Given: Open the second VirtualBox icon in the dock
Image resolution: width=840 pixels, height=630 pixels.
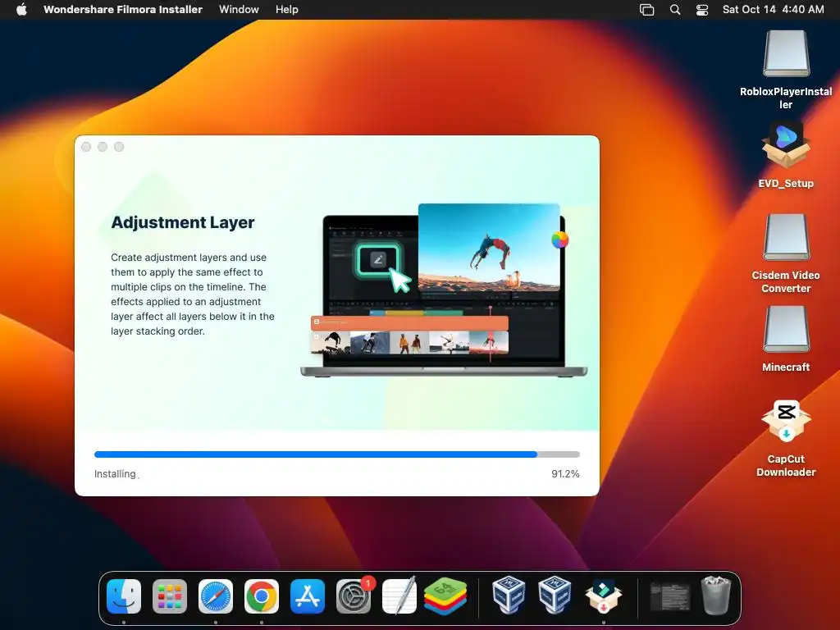Looking at the screenshot, I should coord(555,595).
